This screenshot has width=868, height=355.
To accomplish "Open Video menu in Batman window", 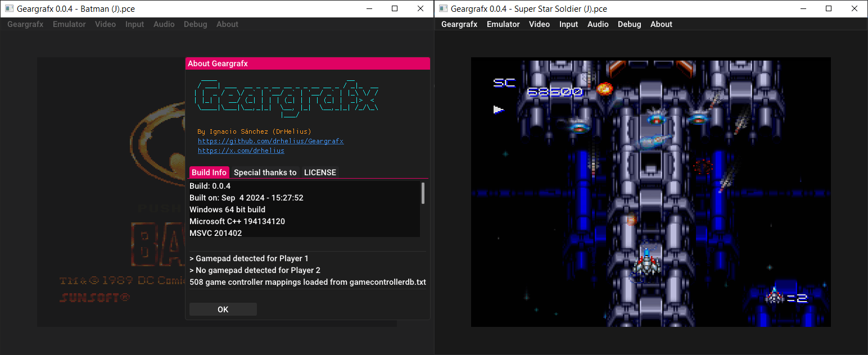I will tap(106, 24).
